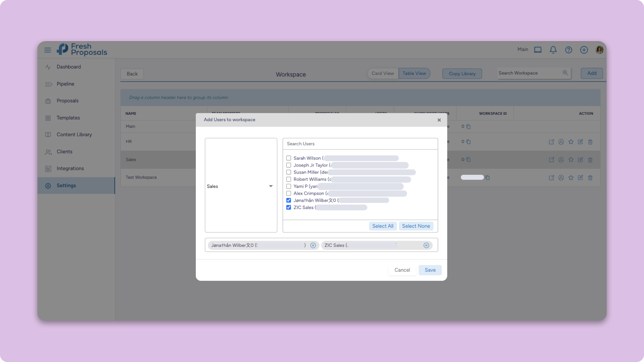Screen dimensions: 644x362
Task: Uncheck the ZIC Sales checkbox
Action: coord(289,207)
